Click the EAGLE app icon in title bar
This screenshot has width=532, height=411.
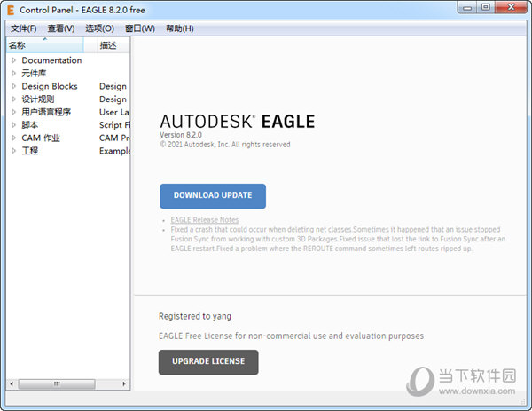(x=11, y=10)
